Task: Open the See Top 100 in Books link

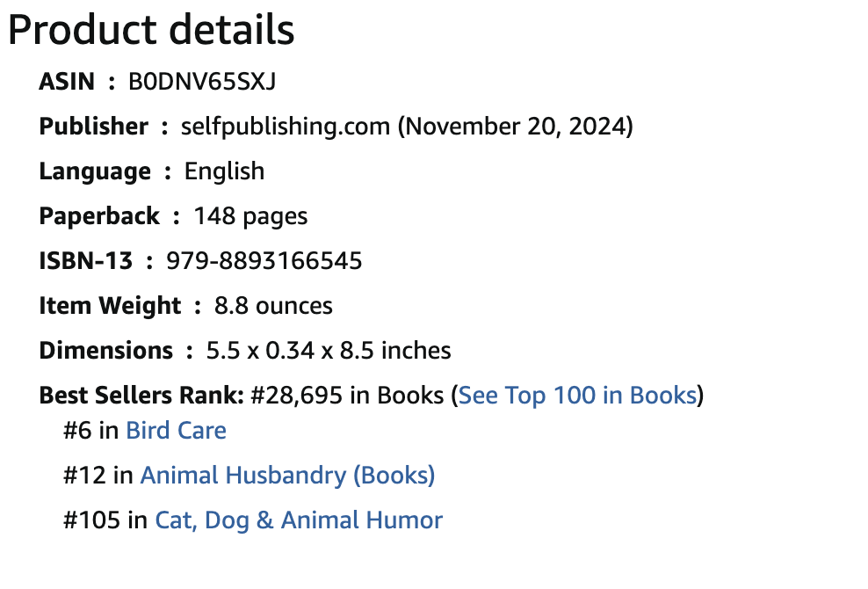Action: click(x=576, y=396)
